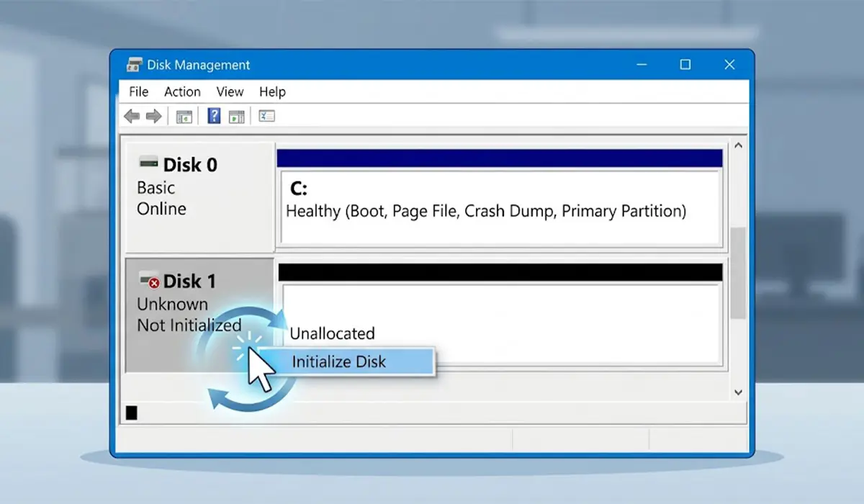
Task: Click the Disk Management title bar app icon
Action: coord(134,65)
